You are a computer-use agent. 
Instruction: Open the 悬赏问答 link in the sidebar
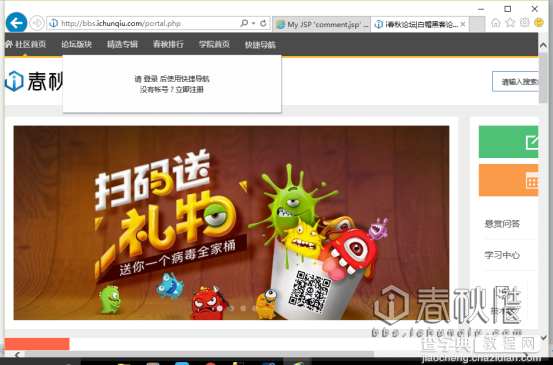502,224
